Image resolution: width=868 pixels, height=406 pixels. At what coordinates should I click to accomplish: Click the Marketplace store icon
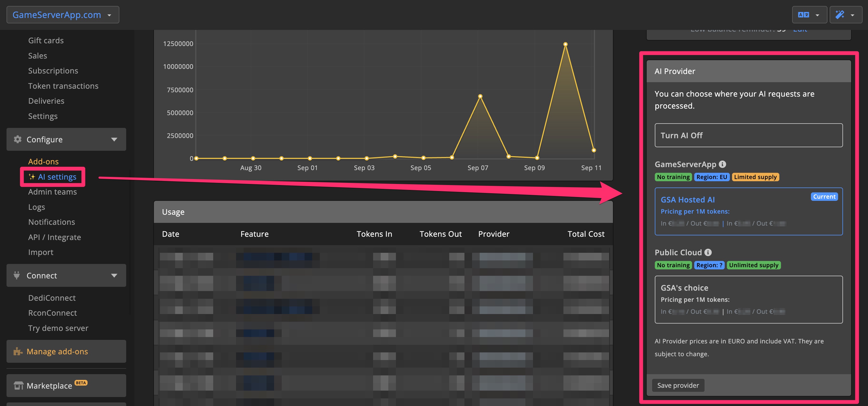(x=18, y=385)
